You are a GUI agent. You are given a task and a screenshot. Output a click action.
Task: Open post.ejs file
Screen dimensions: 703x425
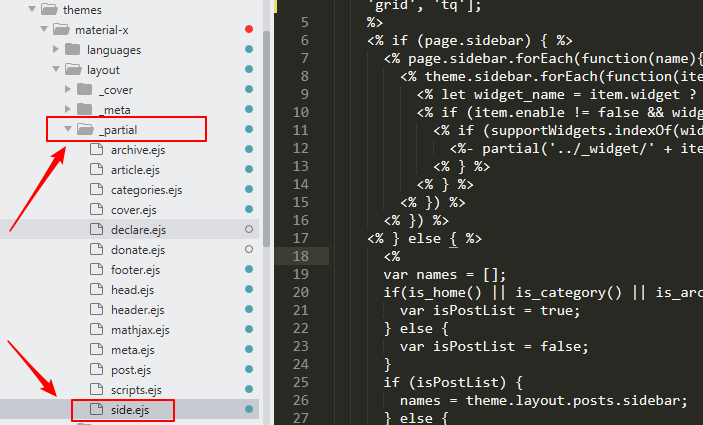(131, 370)
